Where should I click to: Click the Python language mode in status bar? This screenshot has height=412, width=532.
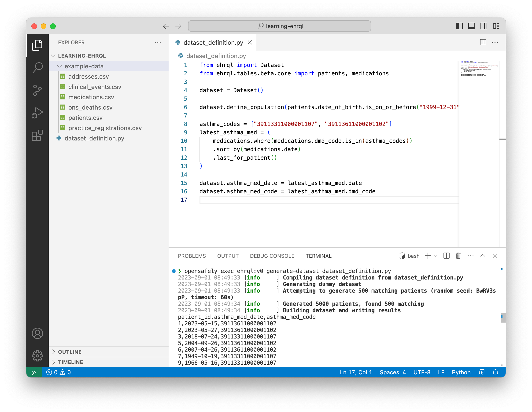coord(461,372)
